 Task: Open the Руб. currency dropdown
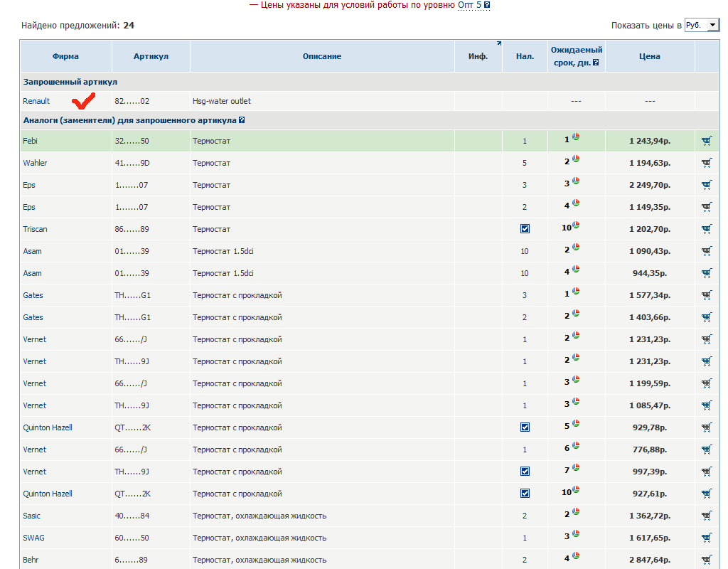coord(702,26)
